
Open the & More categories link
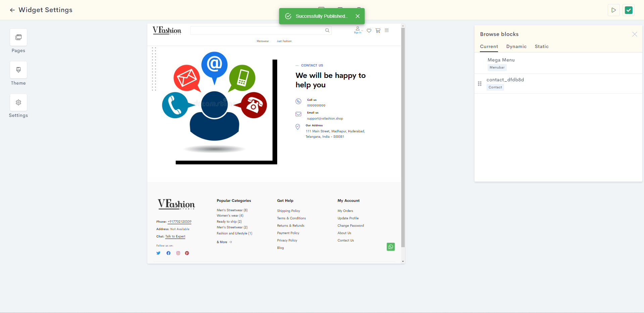pyautogui.click(x=225, y=242)
